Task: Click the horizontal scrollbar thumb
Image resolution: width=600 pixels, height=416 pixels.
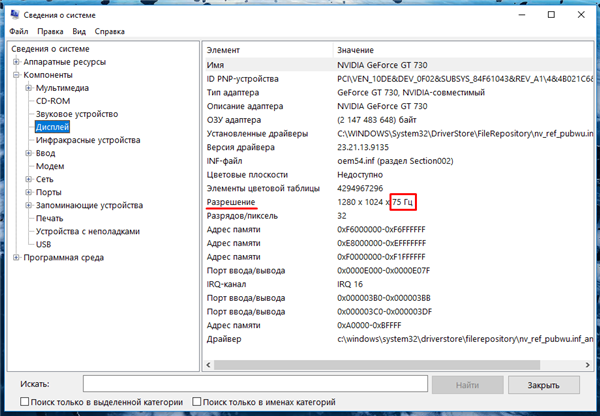Action: tap(377, 365)
